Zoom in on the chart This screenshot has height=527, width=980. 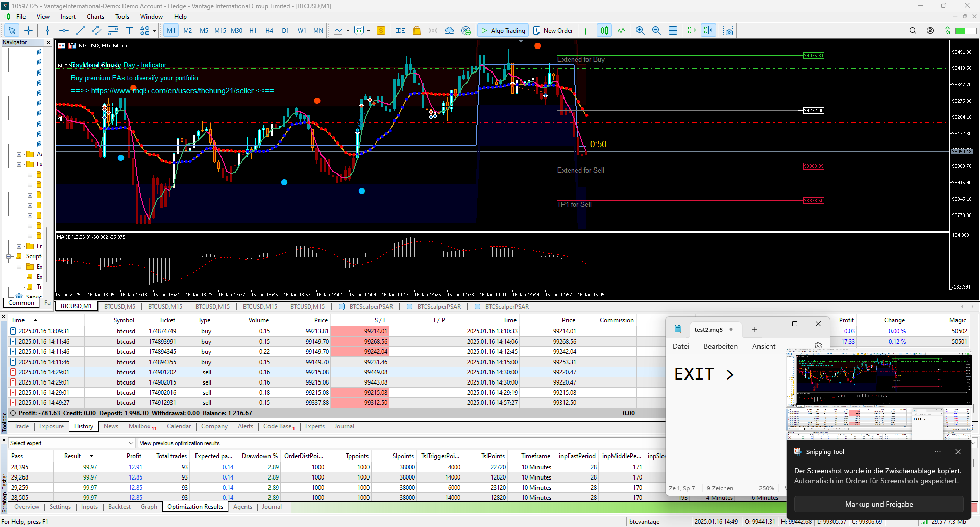click(640, 31)
